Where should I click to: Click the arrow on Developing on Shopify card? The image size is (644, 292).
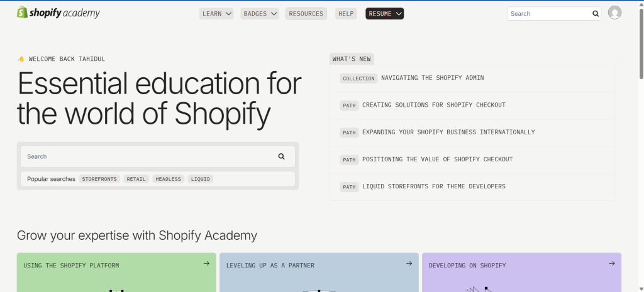pyautogui.click(x=611, y=264)
